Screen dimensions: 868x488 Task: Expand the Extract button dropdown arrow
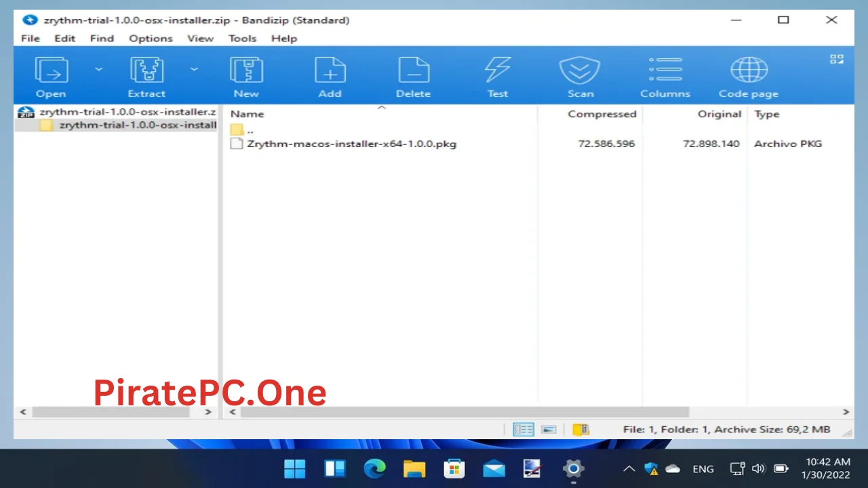click(x=194, y=69)
